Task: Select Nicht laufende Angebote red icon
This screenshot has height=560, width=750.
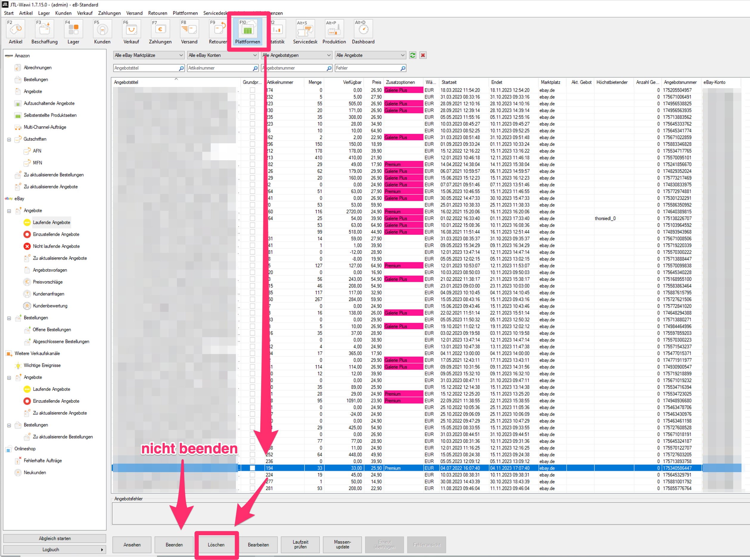Action: tap(27, 246)
